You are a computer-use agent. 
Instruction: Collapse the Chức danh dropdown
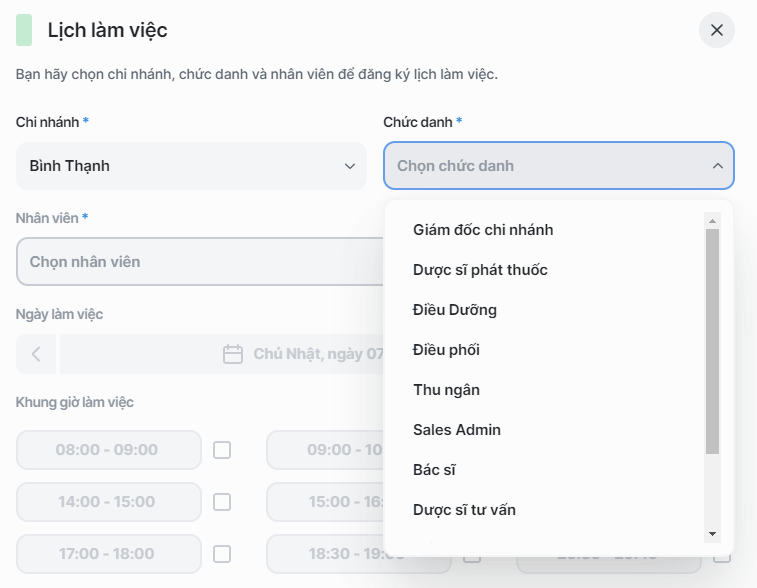click(717, 166)
